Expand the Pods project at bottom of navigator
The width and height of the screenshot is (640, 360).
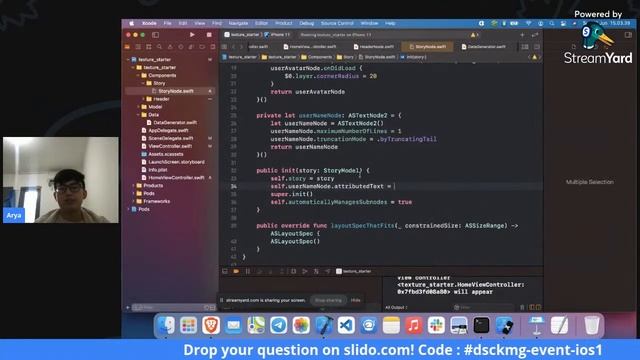tap(129, 209)
